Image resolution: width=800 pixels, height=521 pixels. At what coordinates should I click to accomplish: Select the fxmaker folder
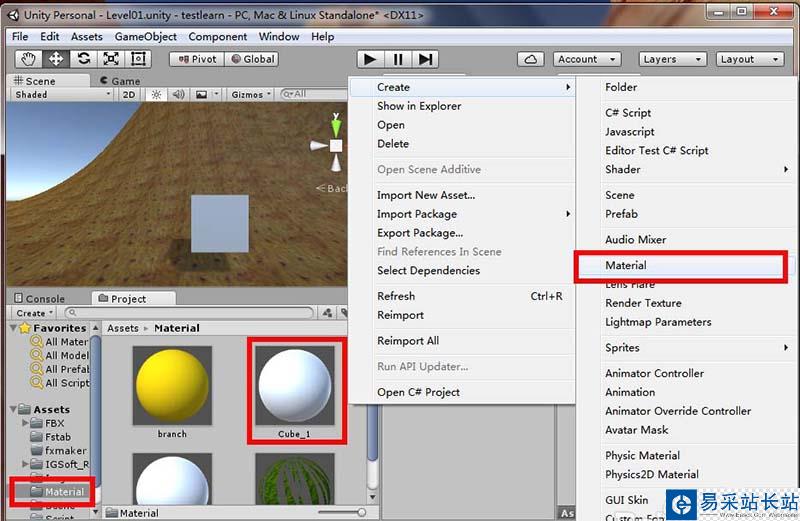point(59,451)
